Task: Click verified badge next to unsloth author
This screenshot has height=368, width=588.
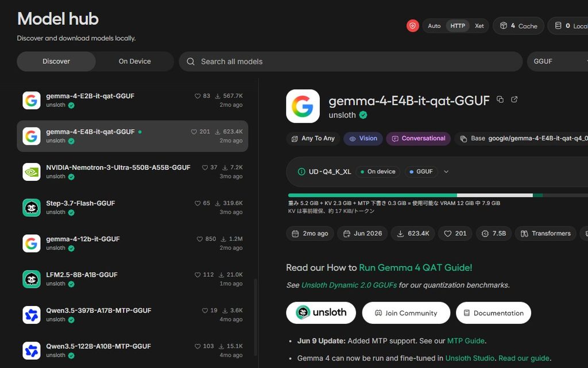Action: [363, 115]
